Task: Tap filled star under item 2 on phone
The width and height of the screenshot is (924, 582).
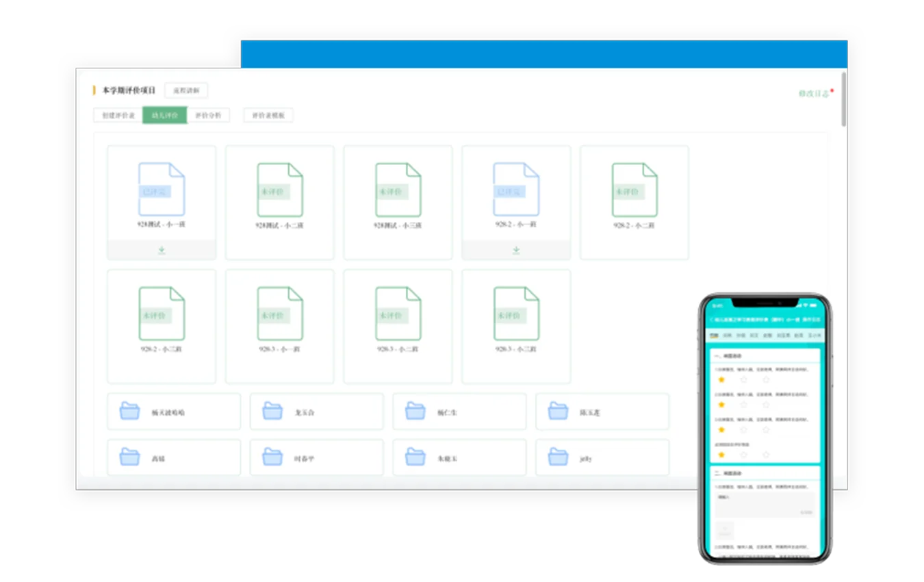Action: coord(721,405)
